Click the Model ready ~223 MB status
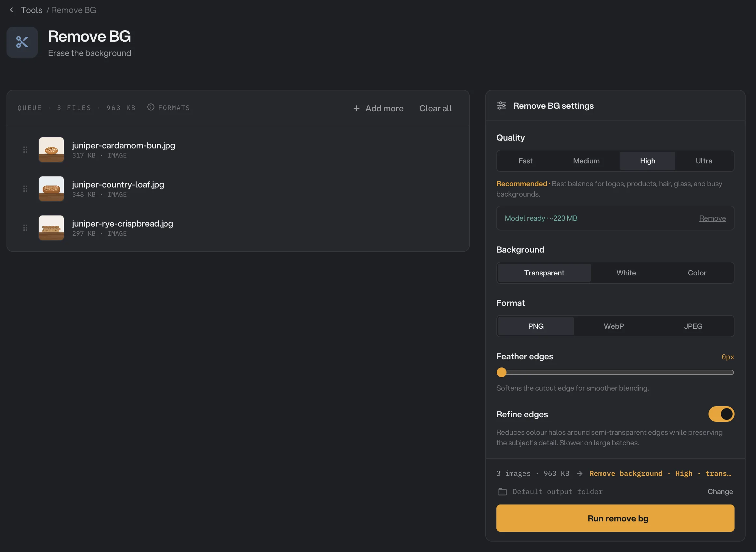Screen dimensions: 756x552 point(541,218)
